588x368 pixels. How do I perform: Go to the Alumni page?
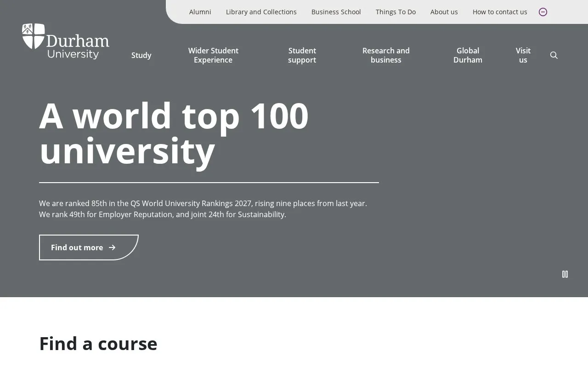click(x=200, y=12)
